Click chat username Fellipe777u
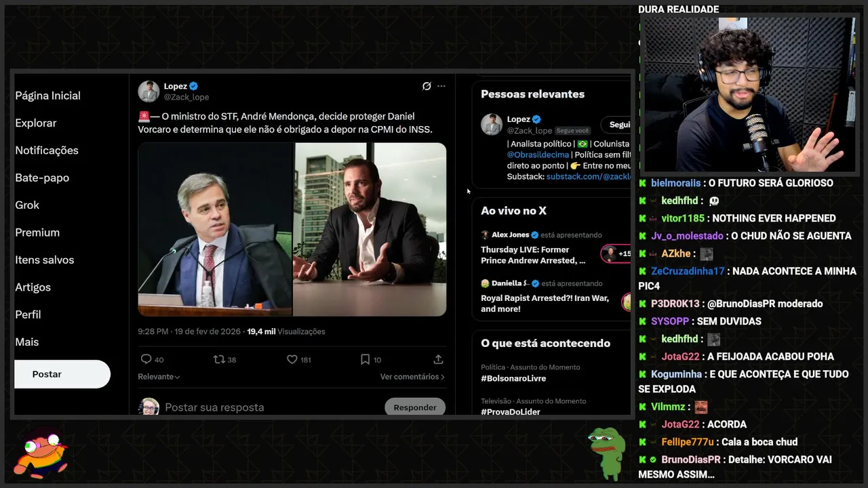The width and height of the screenshot is (868, 488). (688, 442)
